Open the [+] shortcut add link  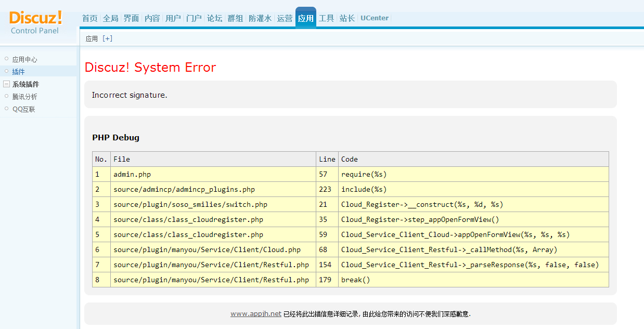click(107, 38)
